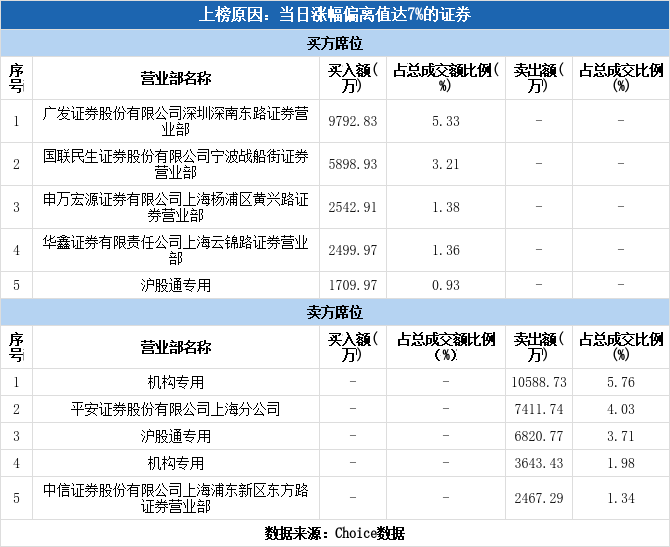
Task: Select the sell amount 7411.74
Action: pyautogui.click(x=539, y=409)
